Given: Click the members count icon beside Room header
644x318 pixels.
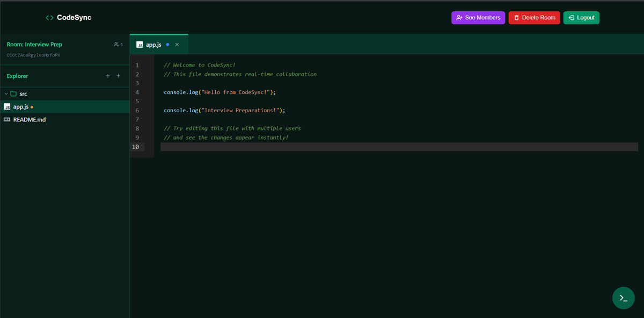Looking at the screenshot, I should [x=116, y=45].
